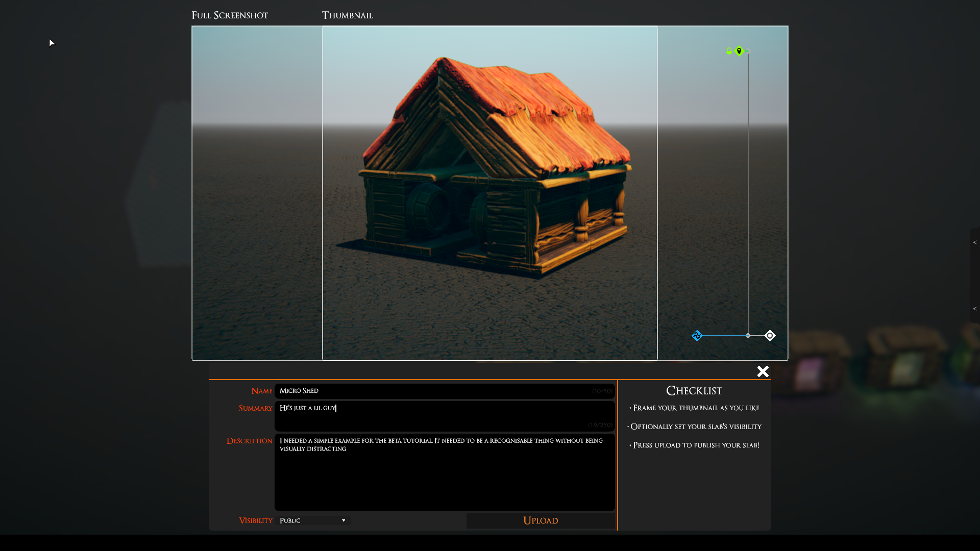980x551 pixels.
Task: Click the green lock icon
Action: point(729,51)
